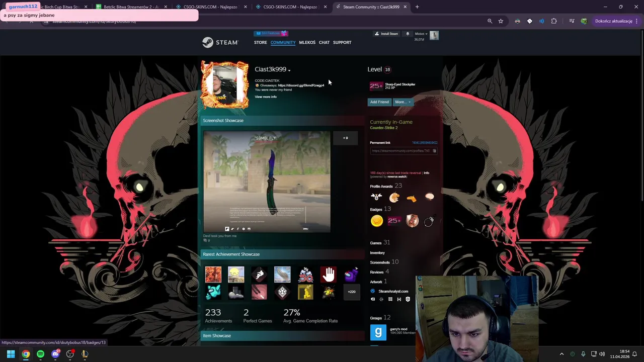Click the white diamond-tag extension icon
The image size is (644, 362).
point(529,21)
